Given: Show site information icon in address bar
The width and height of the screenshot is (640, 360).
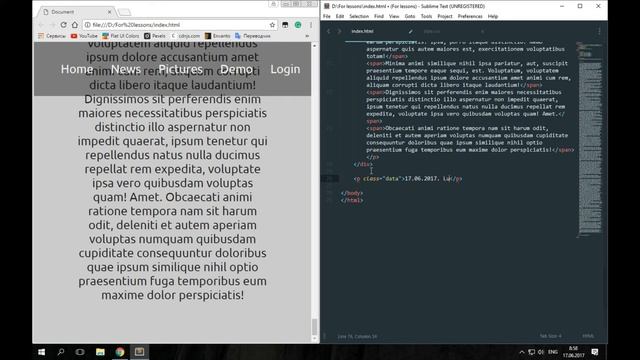Looking at the screenshot, I should pyautogui.click(x=87, y=25).
